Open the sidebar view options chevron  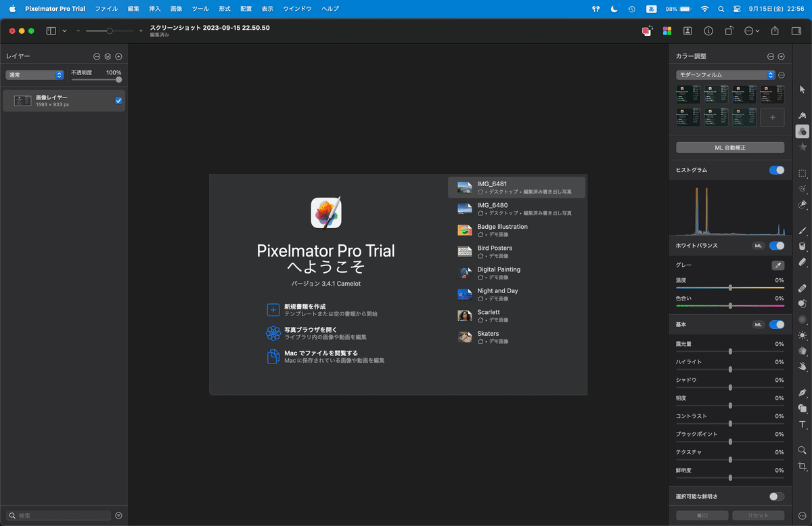(x=65, y=30)
